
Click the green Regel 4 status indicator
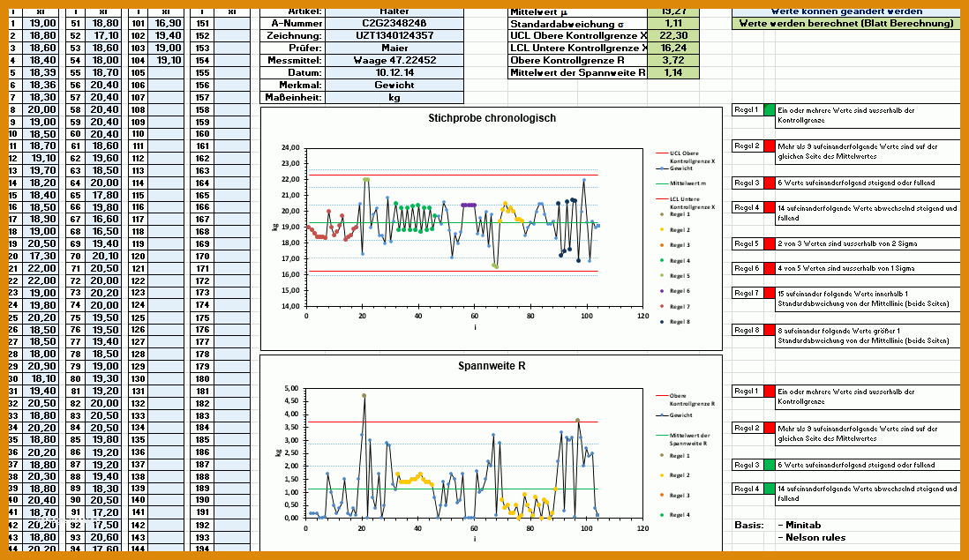(770, 489)
